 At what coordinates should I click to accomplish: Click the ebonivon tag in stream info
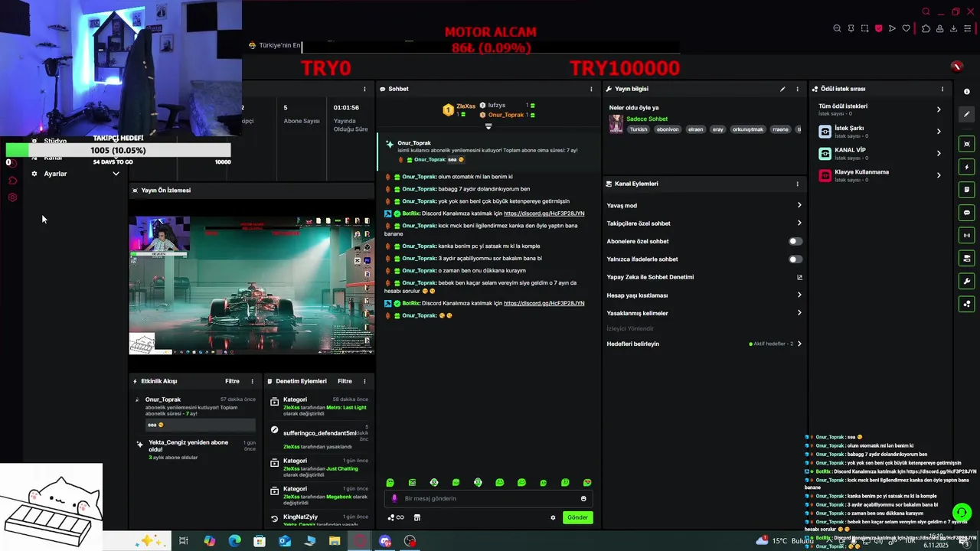[x=668, y=129]
